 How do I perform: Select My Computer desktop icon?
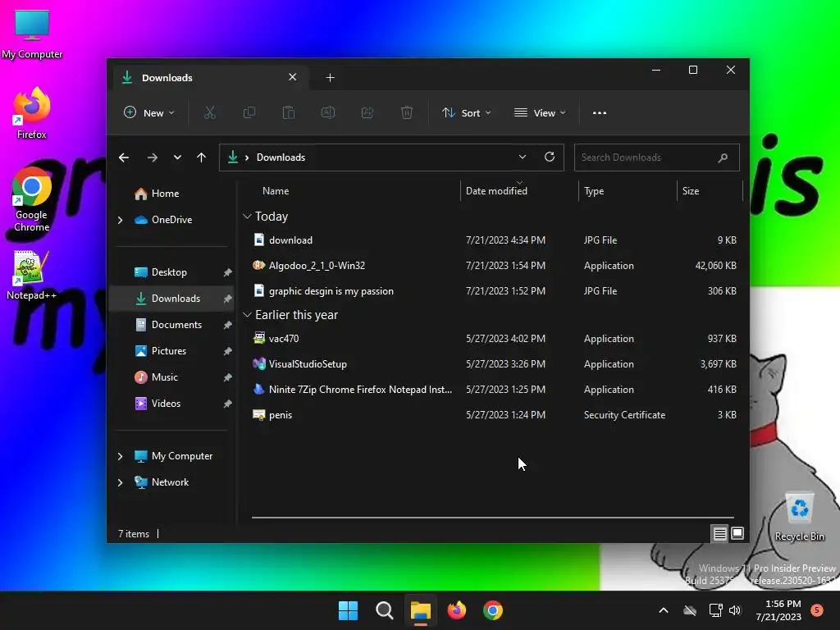(32, 34)
